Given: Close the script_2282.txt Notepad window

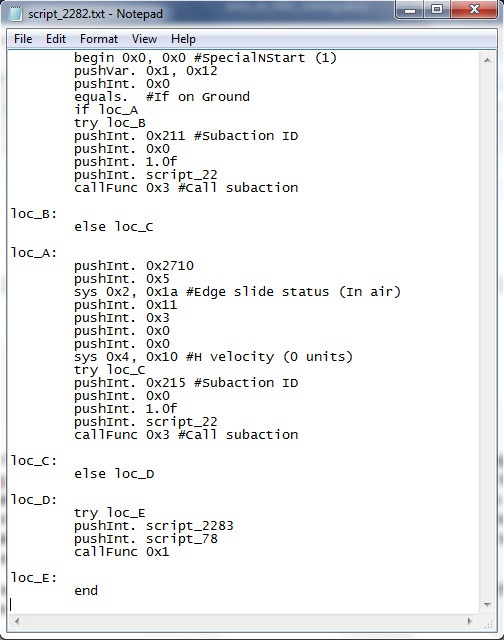Looking at the screenshot, I should (474, 10).
